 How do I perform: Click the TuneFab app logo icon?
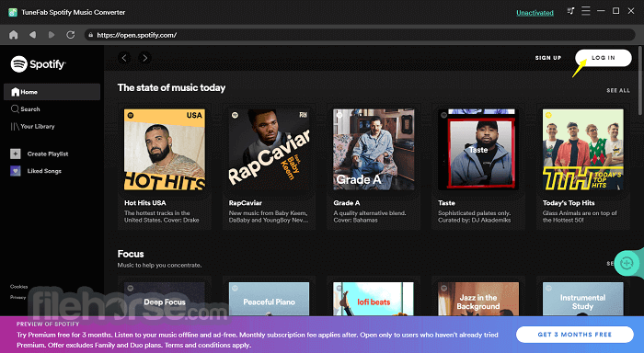(x=13, y=12)
